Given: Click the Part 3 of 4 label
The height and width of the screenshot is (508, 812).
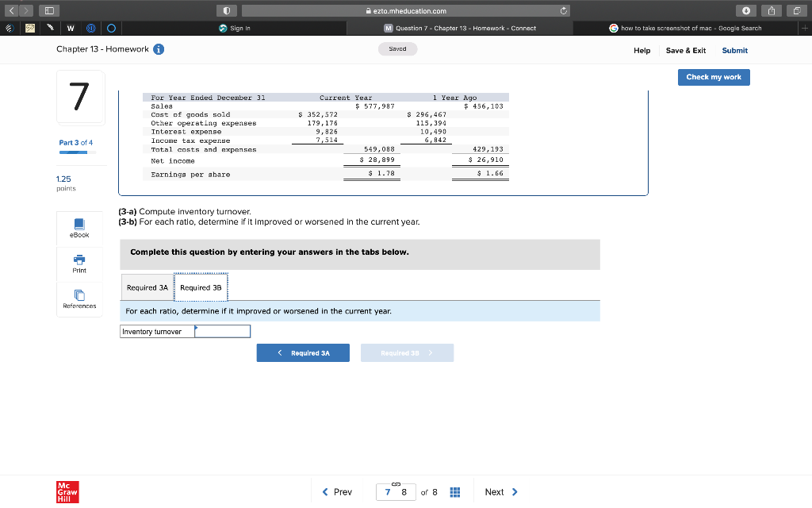Looking at the screenshot, I should pos(75,143).
